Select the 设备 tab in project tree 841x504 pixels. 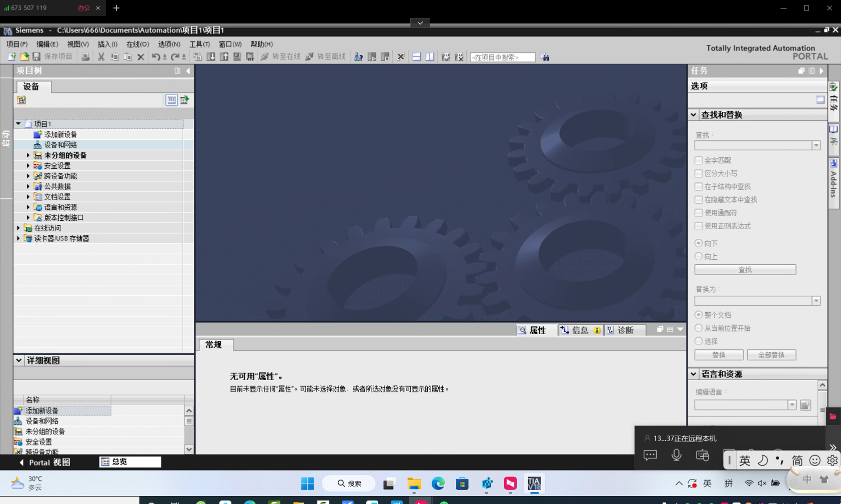coord(33,86)
